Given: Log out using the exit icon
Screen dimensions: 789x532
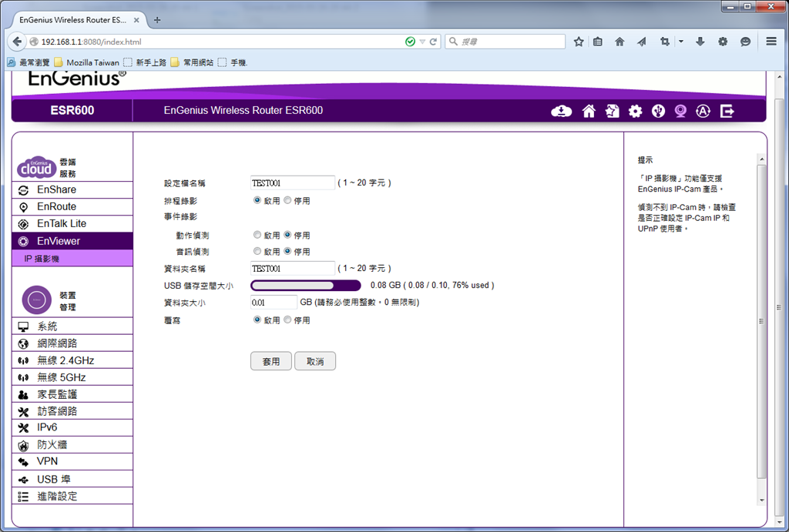Looking at the screenshot, I should tap(727, 111).
